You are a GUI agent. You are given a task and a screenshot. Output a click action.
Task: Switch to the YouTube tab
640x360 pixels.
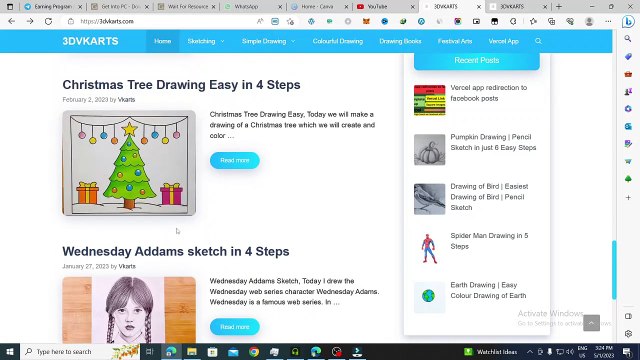coord(384,7)
